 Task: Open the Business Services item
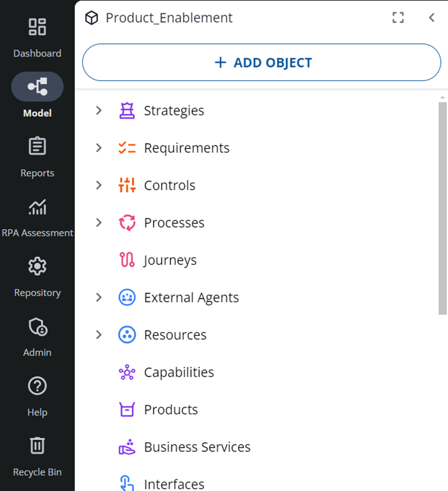[197, 447]
